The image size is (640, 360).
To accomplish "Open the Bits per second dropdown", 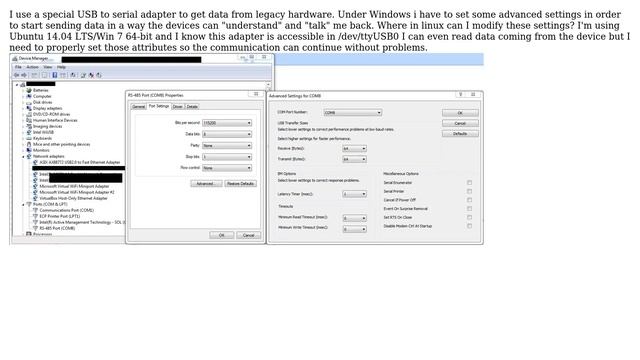I will point(227,123).
